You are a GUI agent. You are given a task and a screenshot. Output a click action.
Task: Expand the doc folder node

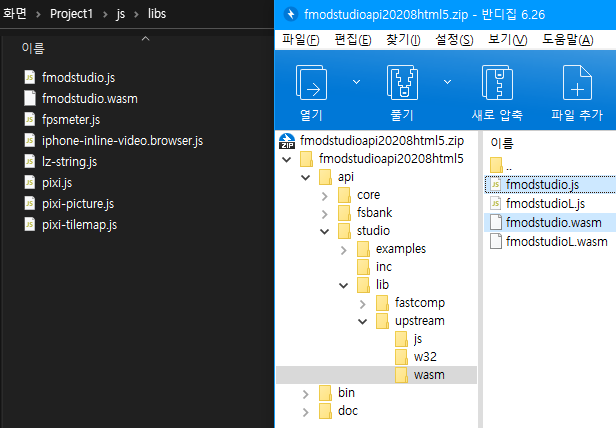tap(306, 412)
